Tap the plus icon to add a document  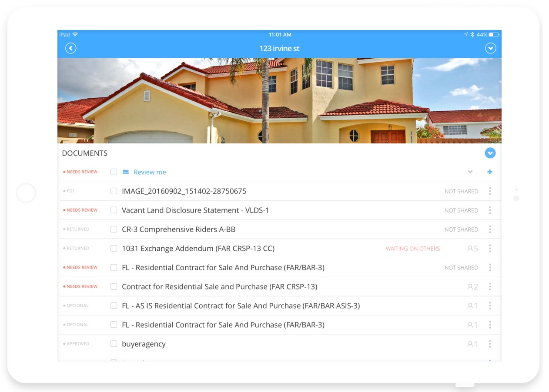coord(490,172)
